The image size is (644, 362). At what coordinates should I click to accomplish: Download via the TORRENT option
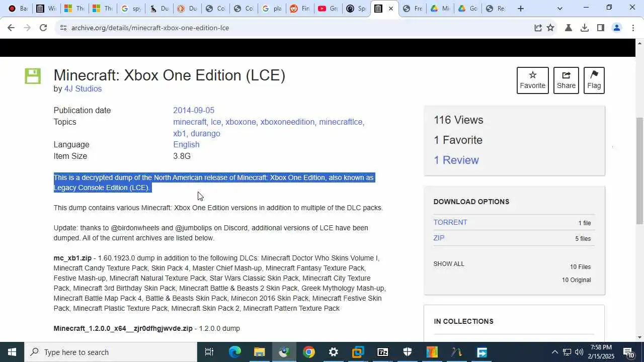click(450, 222)
